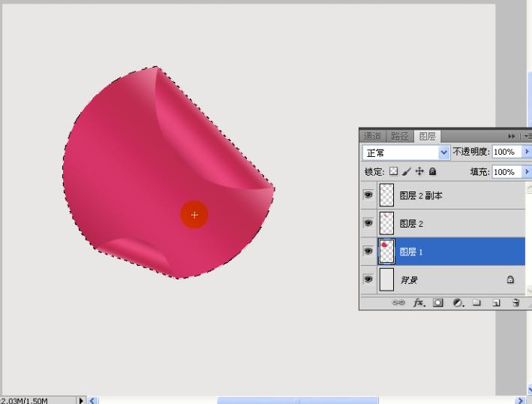
Task: Select the 图层 1 layer name
Action: (411, 252)
